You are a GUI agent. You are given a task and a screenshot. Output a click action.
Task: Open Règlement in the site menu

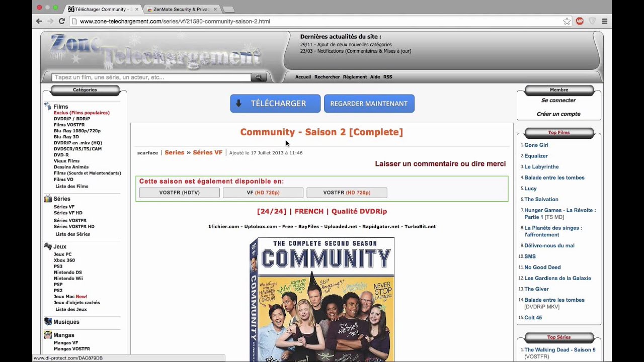point(355,77)
